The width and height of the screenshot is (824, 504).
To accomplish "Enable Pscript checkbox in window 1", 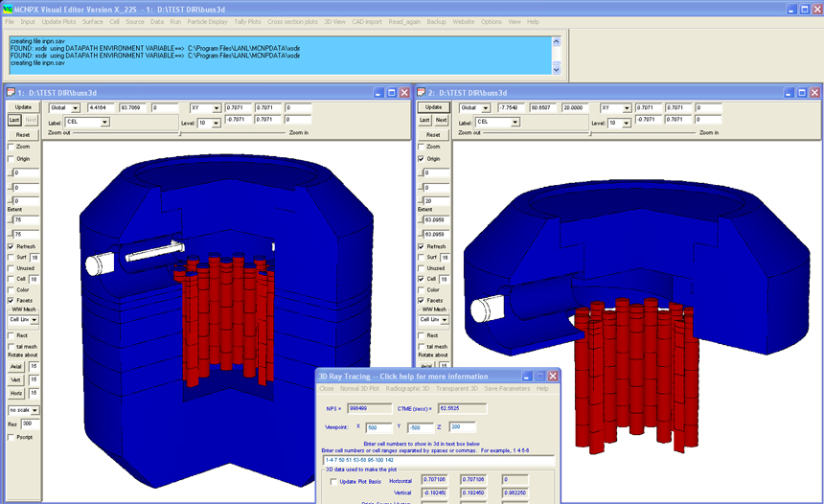I will click(x=11, y=437).
